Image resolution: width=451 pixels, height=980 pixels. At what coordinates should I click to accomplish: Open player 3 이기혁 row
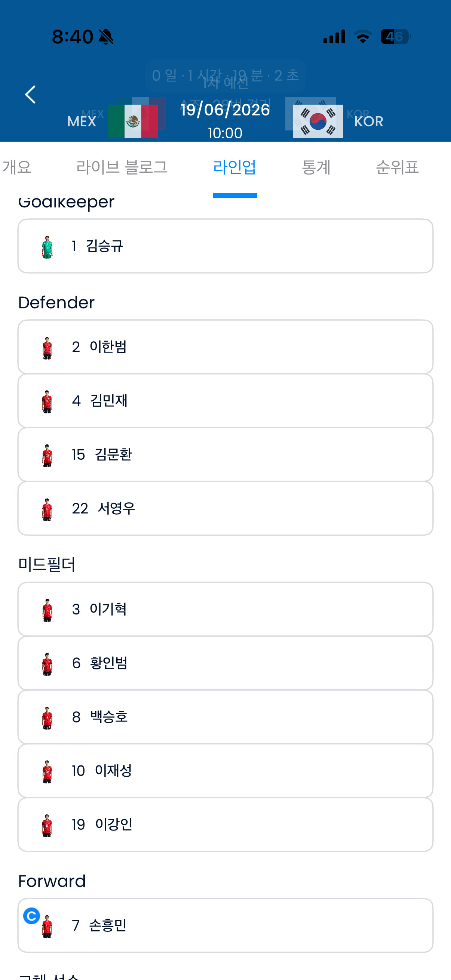click(225, 609)
